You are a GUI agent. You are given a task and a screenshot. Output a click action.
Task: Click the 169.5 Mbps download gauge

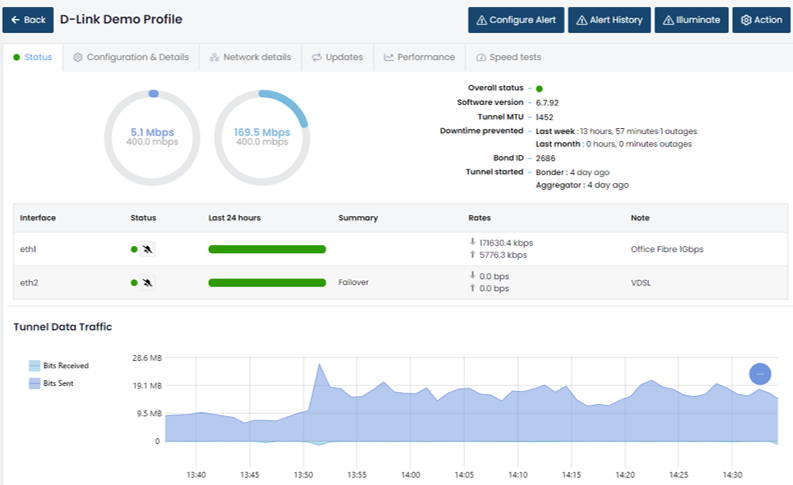tap(262, 137)
